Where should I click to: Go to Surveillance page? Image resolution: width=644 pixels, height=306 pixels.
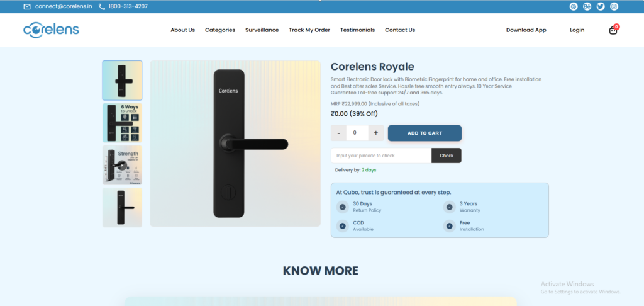262,30
